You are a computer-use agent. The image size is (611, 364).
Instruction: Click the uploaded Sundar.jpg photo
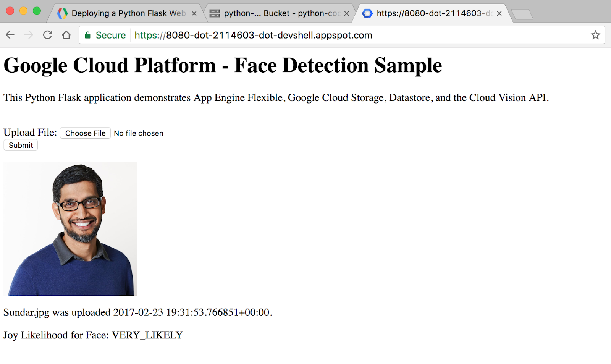tap(70, 228)
